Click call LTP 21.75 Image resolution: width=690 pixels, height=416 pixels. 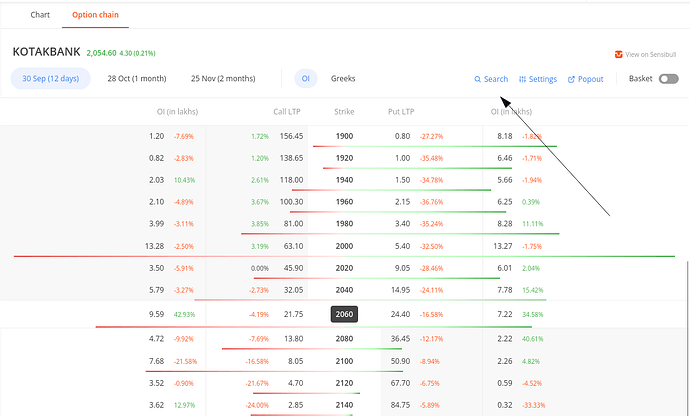(294, 314)
